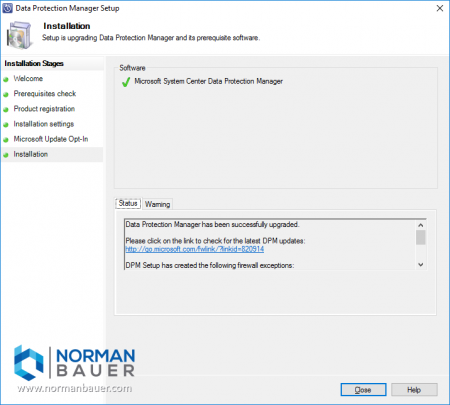Click the green dot next to Installation settings
Viewport: 450px width, 405px height.
(x=6, y=125)
